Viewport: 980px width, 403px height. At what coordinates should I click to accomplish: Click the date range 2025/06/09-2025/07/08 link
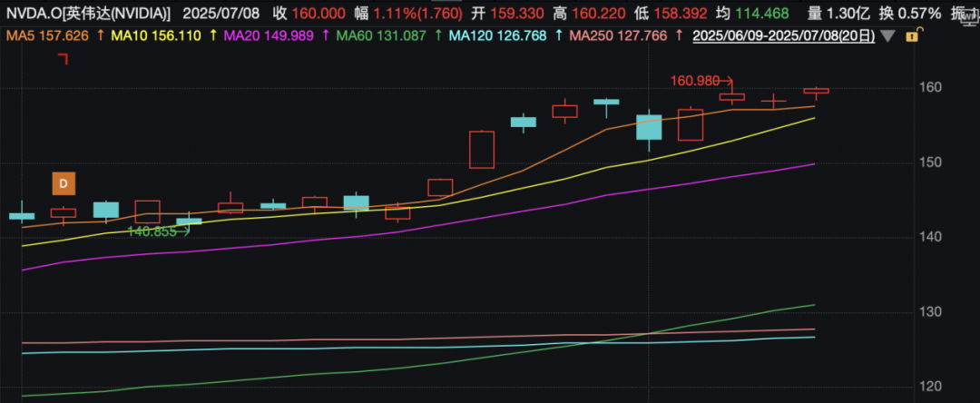780,35
